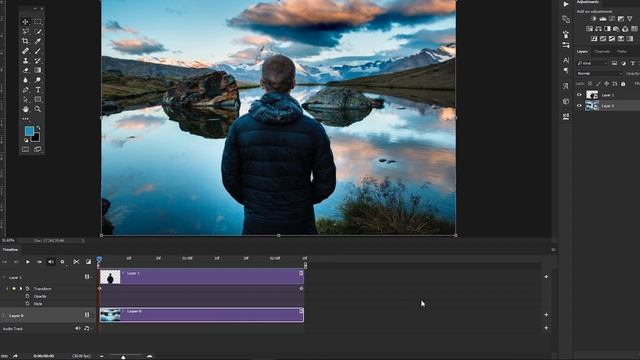
Task: Select the Zoom tool
Action: click(x=38, y=109)
